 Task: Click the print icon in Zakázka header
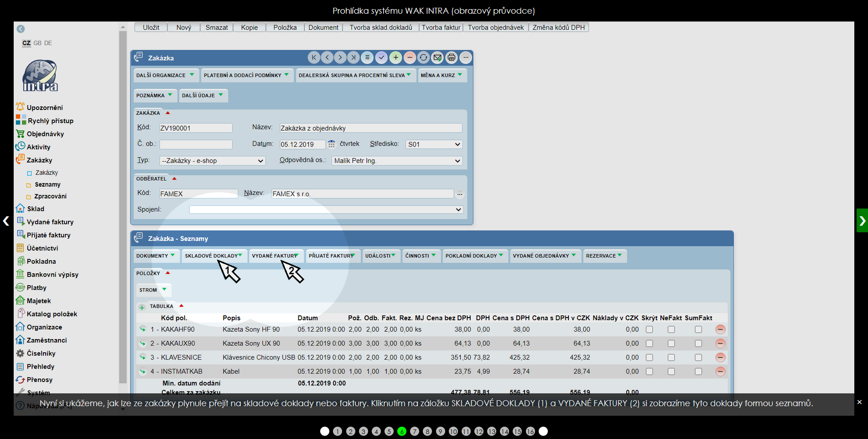click(451, 57)
